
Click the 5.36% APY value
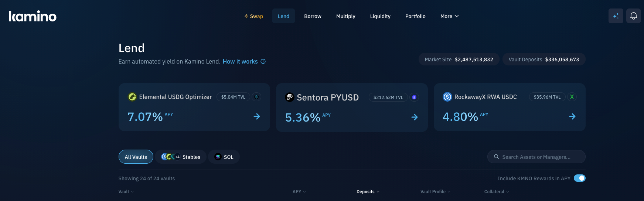pos(303,117)
